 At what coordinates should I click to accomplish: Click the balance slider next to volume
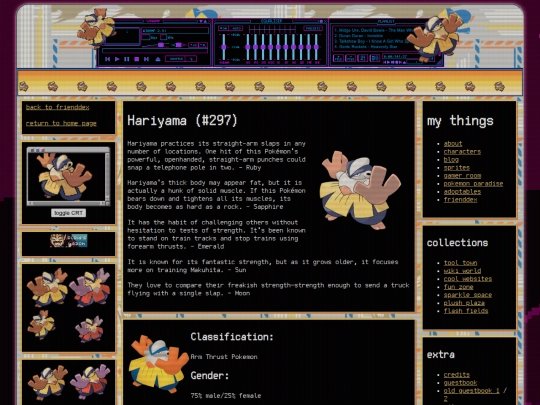pos(178,45)
